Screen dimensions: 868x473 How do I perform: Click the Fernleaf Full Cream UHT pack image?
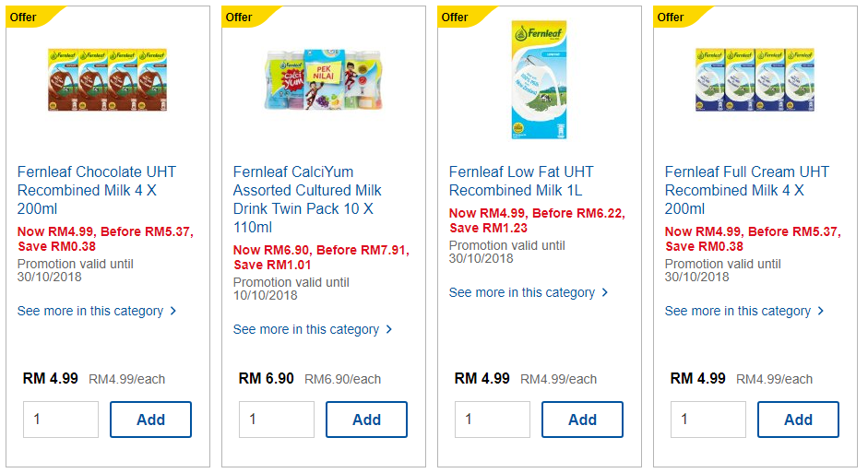(755, 80)
